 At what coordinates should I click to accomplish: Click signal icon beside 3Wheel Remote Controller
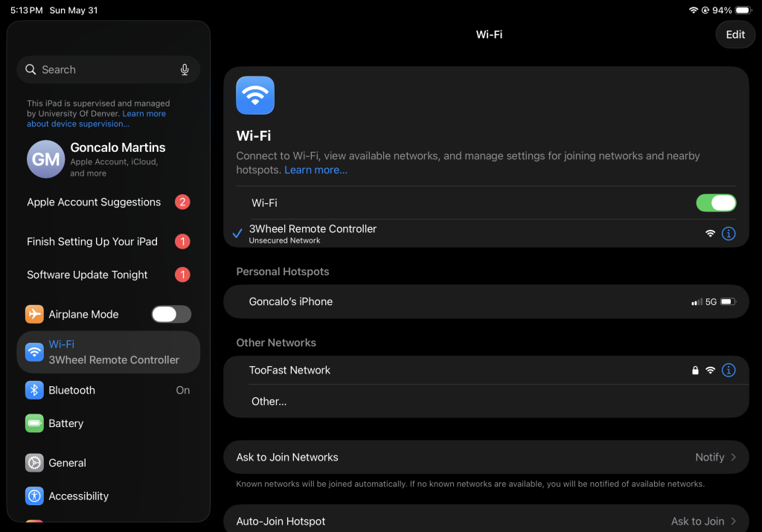pos(711,234)
